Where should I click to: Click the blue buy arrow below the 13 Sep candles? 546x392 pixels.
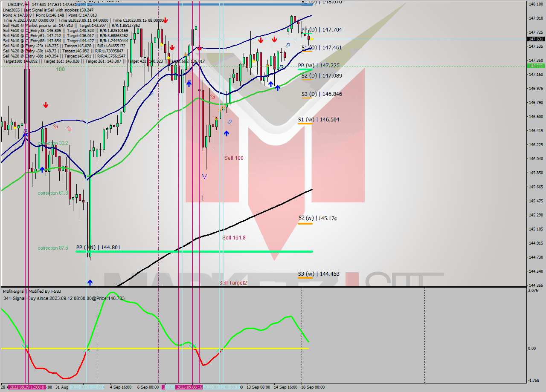click(270, 84)
